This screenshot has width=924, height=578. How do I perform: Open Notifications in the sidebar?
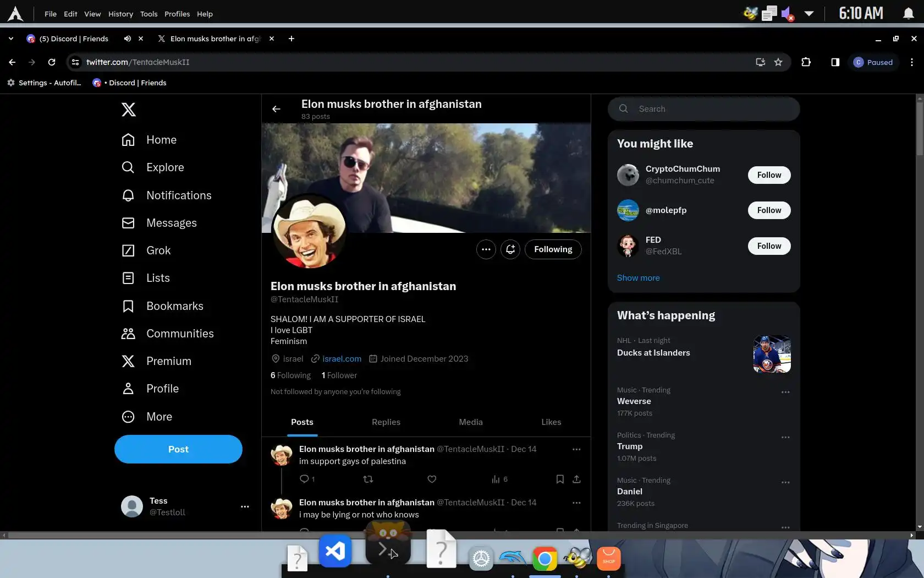click(x=167, y=195)
